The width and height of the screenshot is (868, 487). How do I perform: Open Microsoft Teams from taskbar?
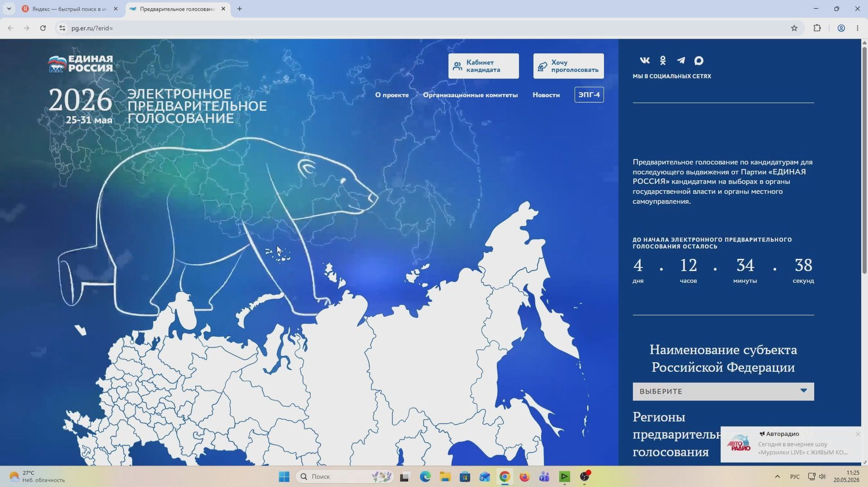(x=544, y=477)
